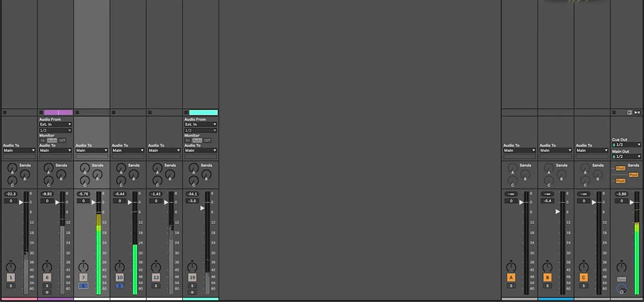
Task: Open the Audio To dropdown on track 7
Action: 92,150
